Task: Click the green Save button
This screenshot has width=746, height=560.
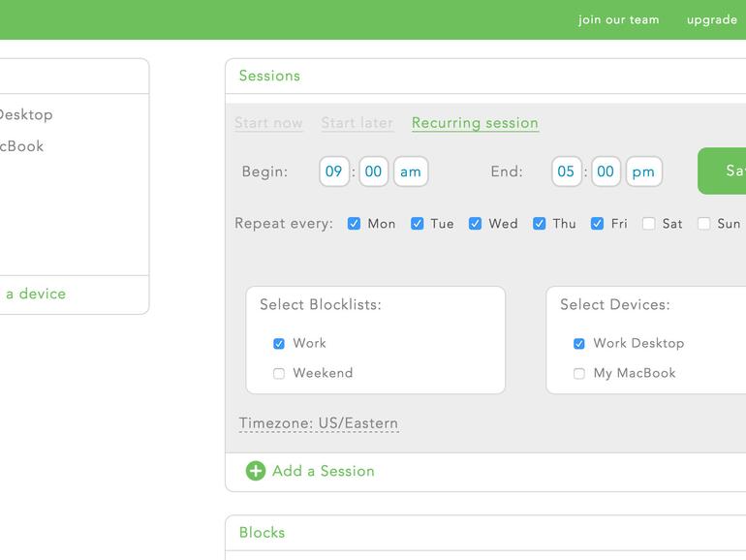Action: point(722,171)
